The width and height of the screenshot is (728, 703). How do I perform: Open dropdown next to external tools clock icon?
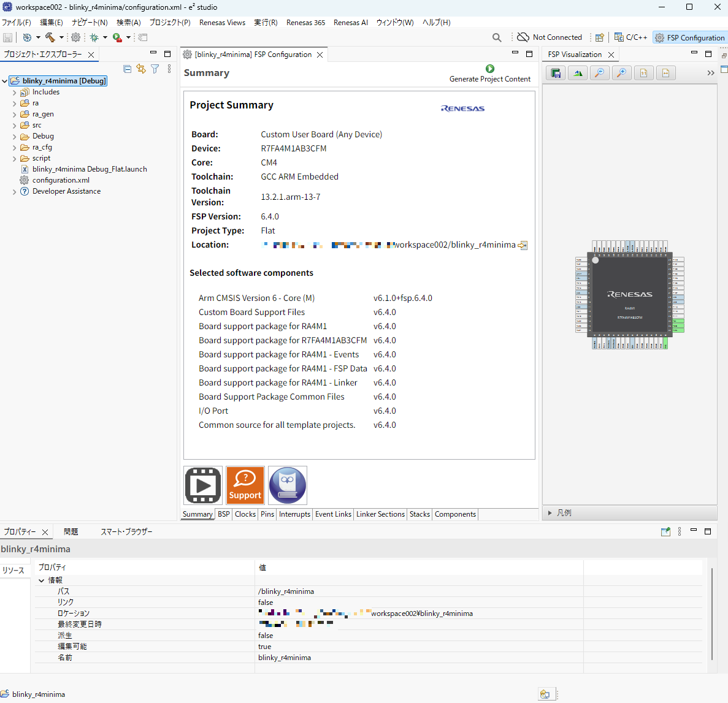pos(38,37)
